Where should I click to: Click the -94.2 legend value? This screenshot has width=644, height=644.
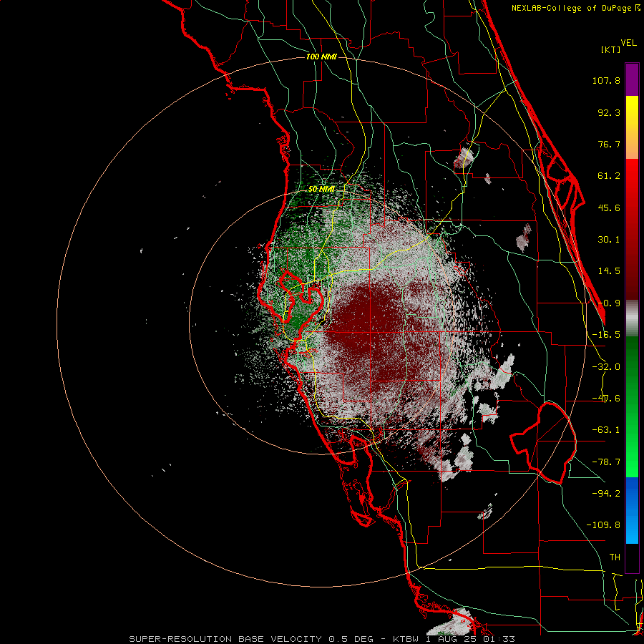pos(606,494)
